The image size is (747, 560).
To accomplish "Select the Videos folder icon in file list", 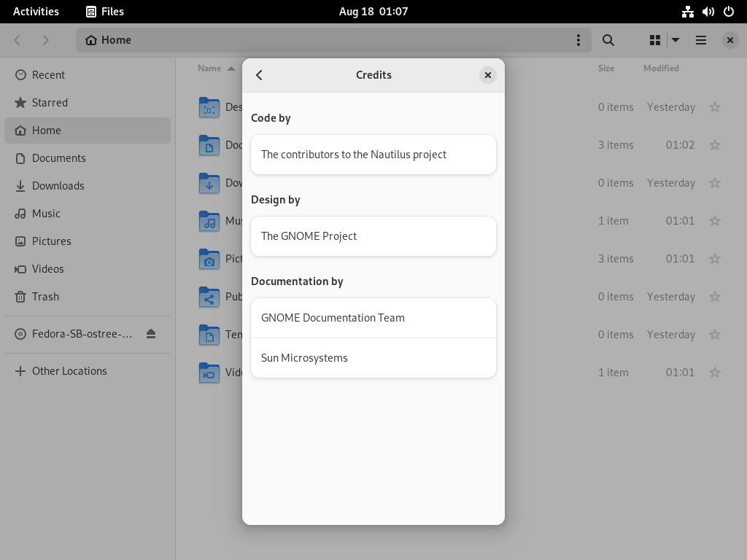I will (x=209, y=373).
